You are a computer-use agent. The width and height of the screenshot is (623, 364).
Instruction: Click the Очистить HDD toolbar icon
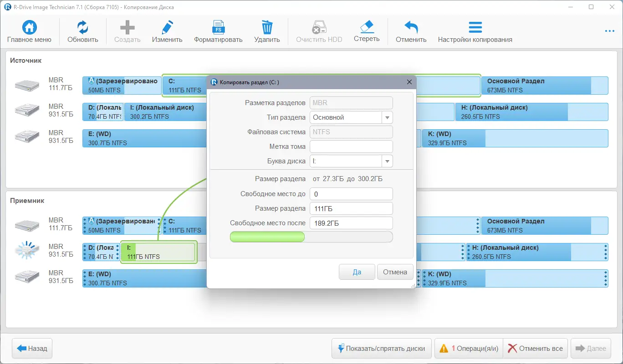pos(319,28)
